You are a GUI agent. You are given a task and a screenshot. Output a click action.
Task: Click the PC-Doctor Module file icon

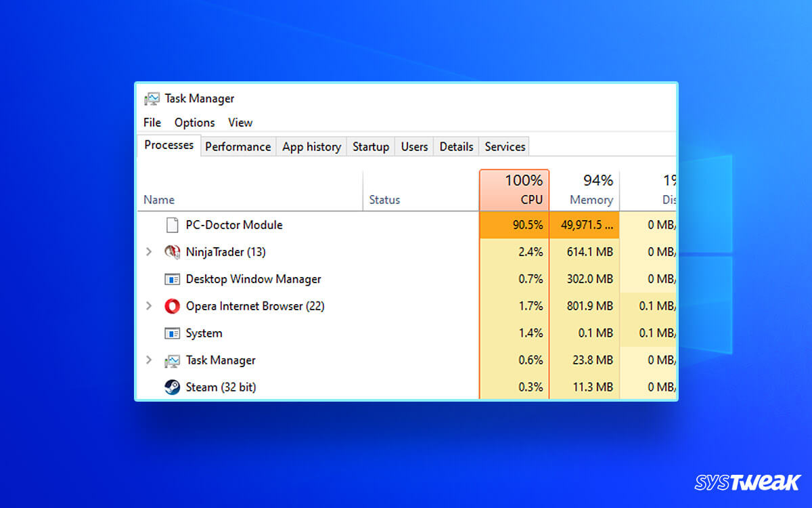172,225
